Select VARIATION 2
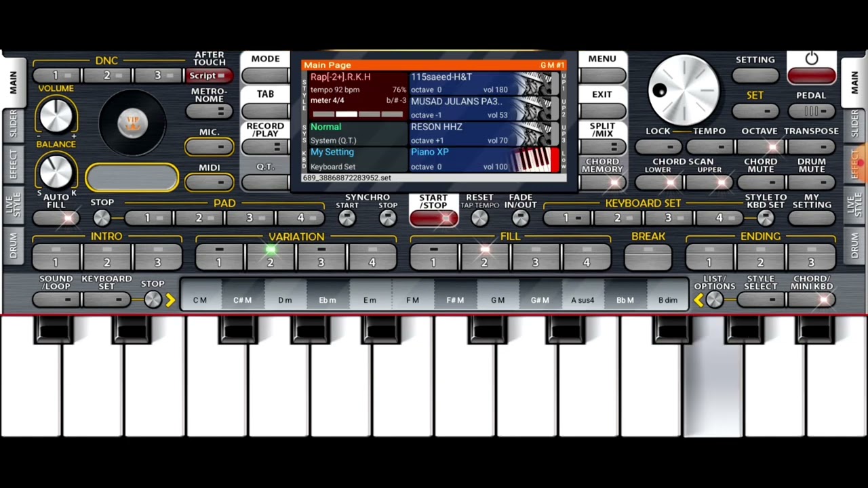This screenshot has width=868, height=488. pyautogui.click(x=270, y=257)
